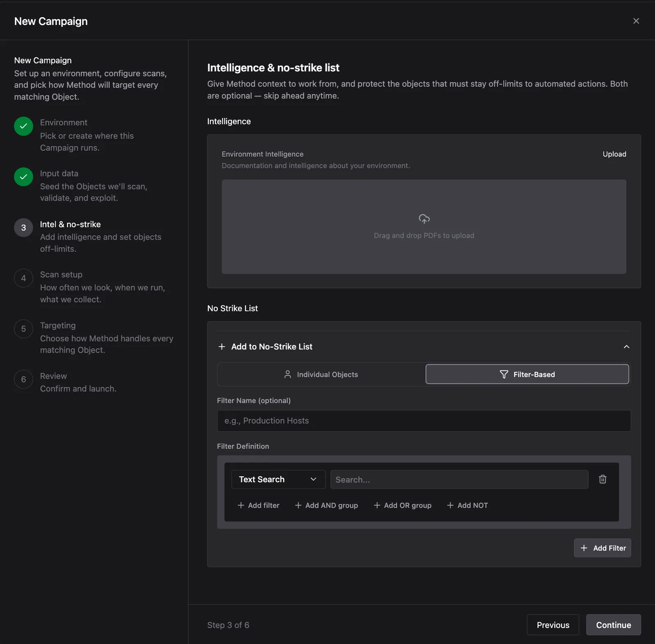Click the green checkmark for Input data step
The height and width of the screenshot is (644, 655).
click(23, 177)
